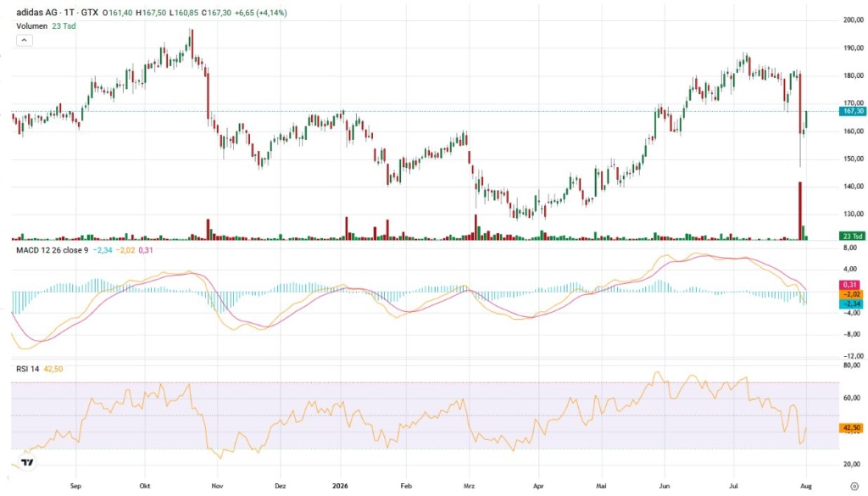Click the Mai label on the time axis
Viewport: 868px width, 496px height.
pyautogui.click(x=601, y=486)
